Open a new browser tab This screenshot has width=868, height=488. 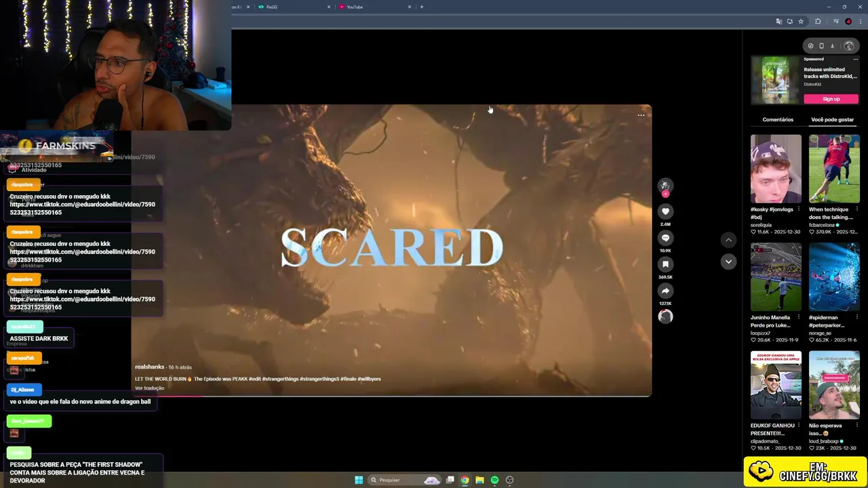[x=422, y=7]
